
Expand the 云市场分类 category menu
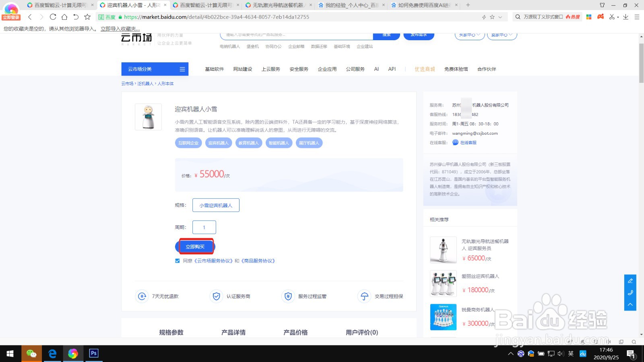(155, 69)
